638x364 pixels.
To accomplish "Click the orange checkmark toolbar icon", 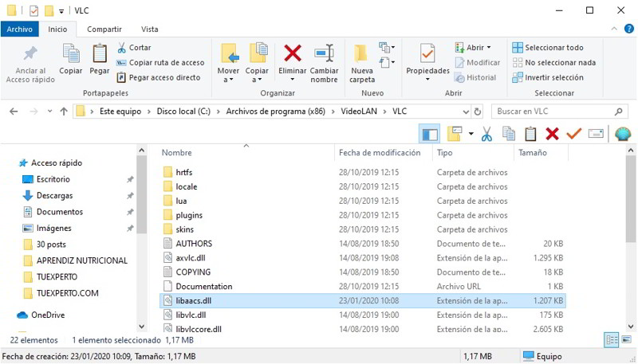I will [x=573, y=134].
